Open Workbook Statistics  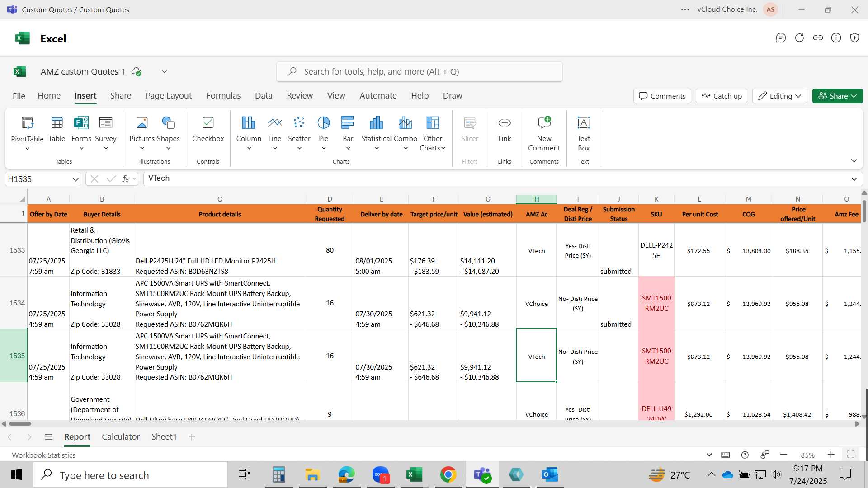pos(43,455)
